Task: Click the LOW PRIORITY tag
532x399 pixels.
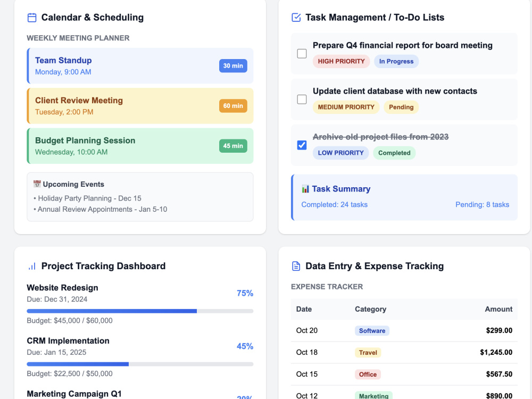Action: coord(340,153)
